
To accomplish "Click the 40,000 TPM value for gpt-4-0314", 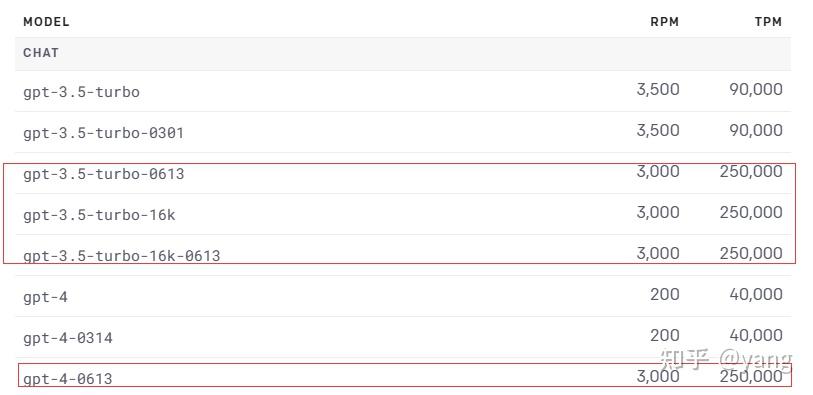I will [756, 335].
